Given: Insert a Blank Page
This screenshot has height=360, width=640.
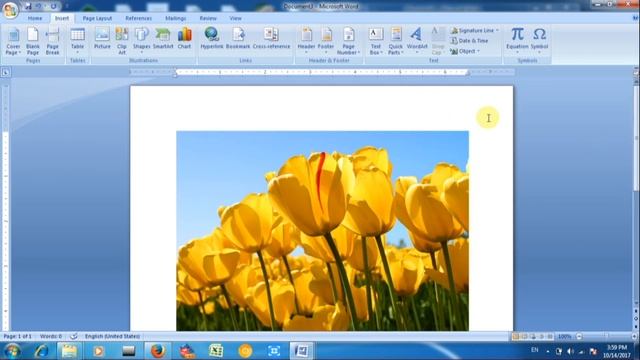Looking at the screenshot, I should [33, 41].
